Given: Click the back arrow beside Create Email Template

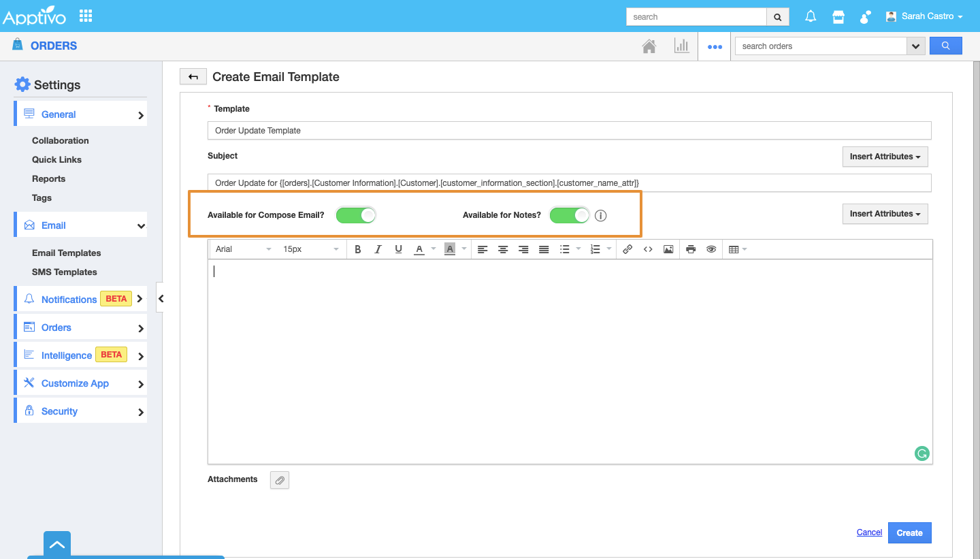Looking at the screenshot, I should click(193, 77).
